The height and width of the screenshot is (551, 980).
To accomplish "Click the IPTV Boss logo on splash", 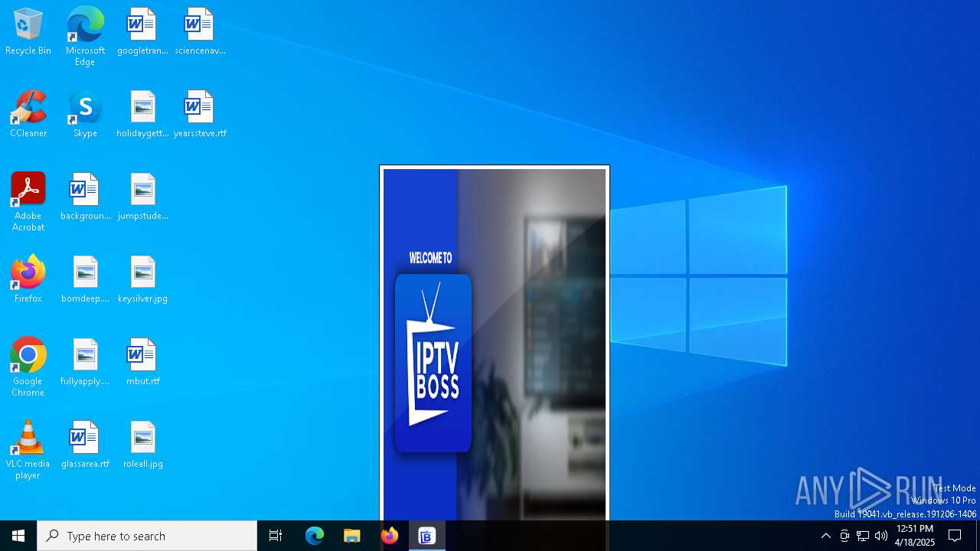I will pyautogui.click(x=433, y=363).
